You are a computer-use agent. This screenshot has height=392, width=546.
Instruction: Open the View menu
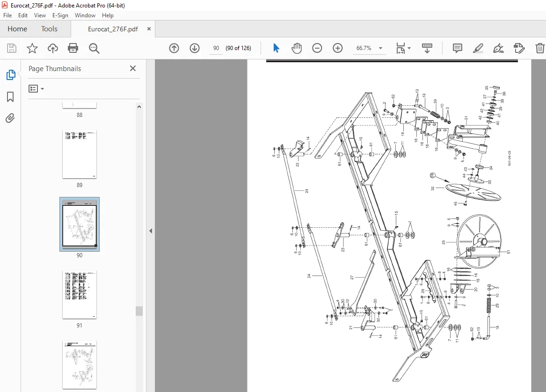coord(40,15)
